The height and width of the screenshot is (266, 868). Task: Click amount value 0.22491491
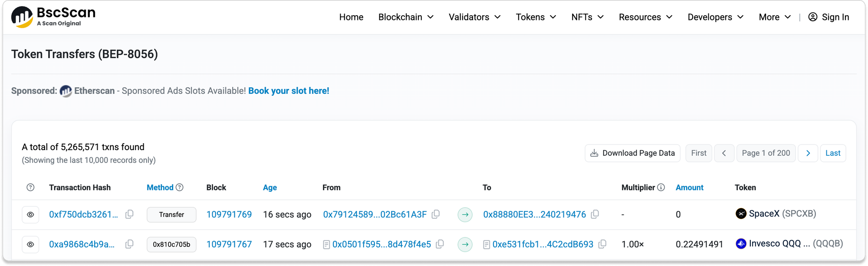699,244
